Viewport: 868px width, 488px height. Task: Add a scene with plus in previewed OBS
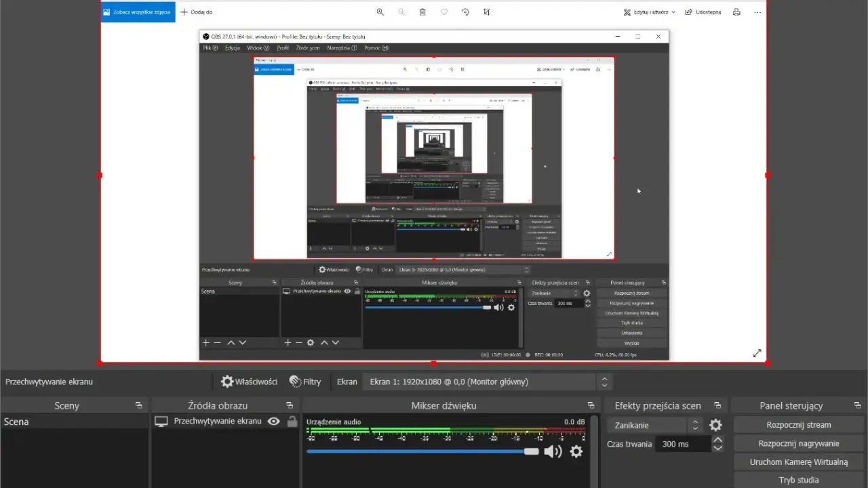point(206,343)
